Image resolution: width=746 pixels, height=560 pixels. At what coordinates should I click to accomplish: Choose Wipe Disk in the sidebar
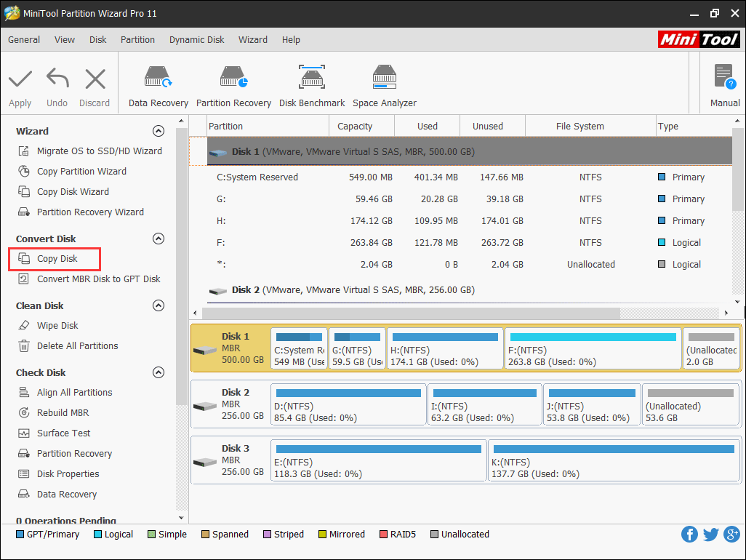pyautogui.click(x=57, y=326)
